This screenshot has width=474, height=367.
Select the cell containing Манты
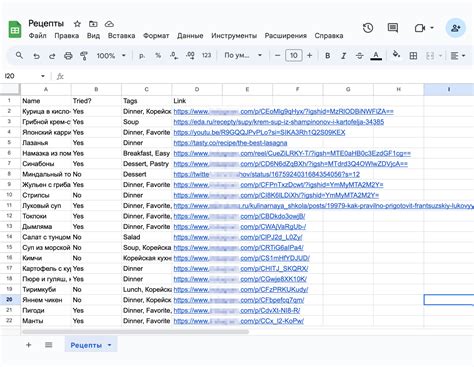point(46,321)
